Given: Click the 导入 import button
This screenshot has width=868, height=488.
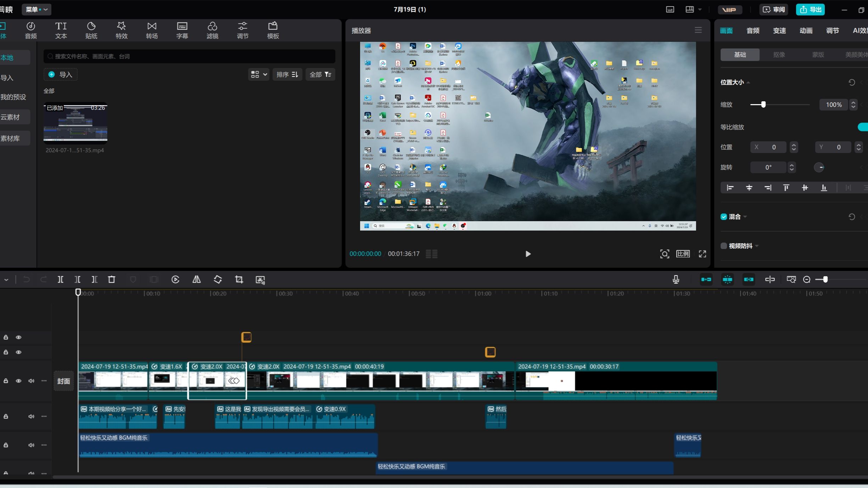Looking at the screenshot, I should click(x=61, y=74).
